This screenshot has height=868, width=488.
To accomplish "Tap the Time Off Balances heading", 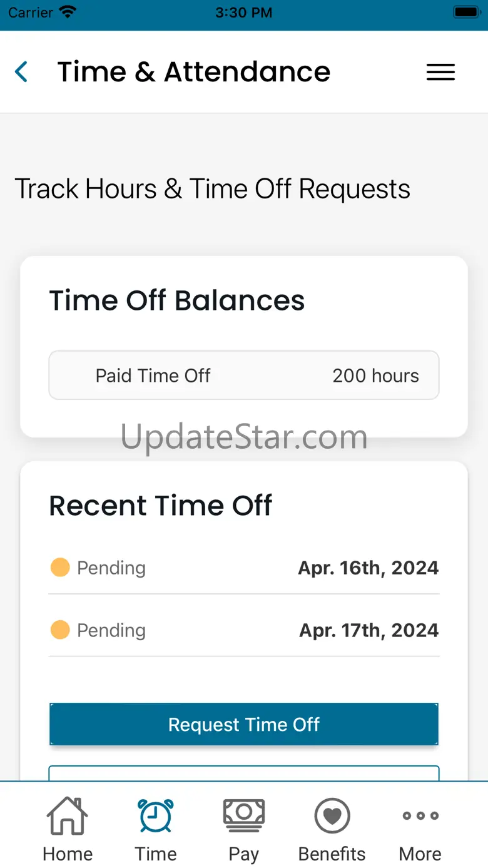I will [177, 300].
